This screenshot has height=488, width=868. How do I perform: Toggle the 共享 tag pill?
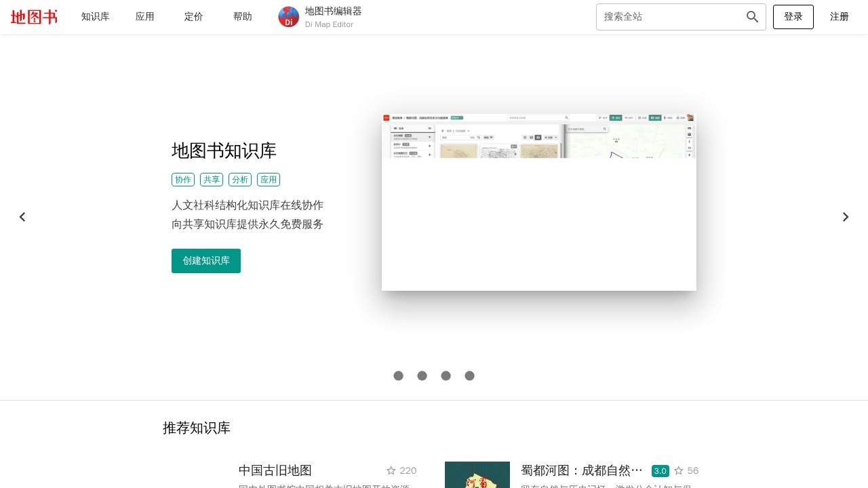tap(211, 179)
